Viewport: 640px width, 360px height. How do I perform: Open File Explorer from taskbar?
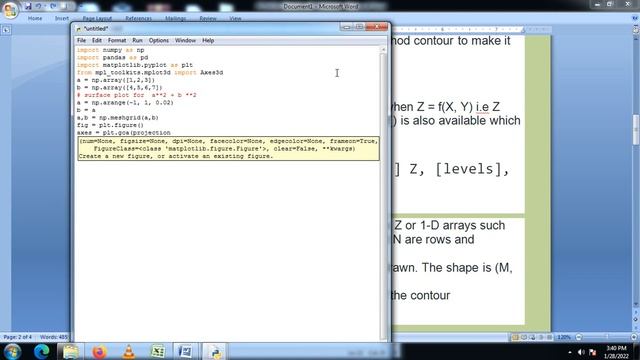pos(71,351)
